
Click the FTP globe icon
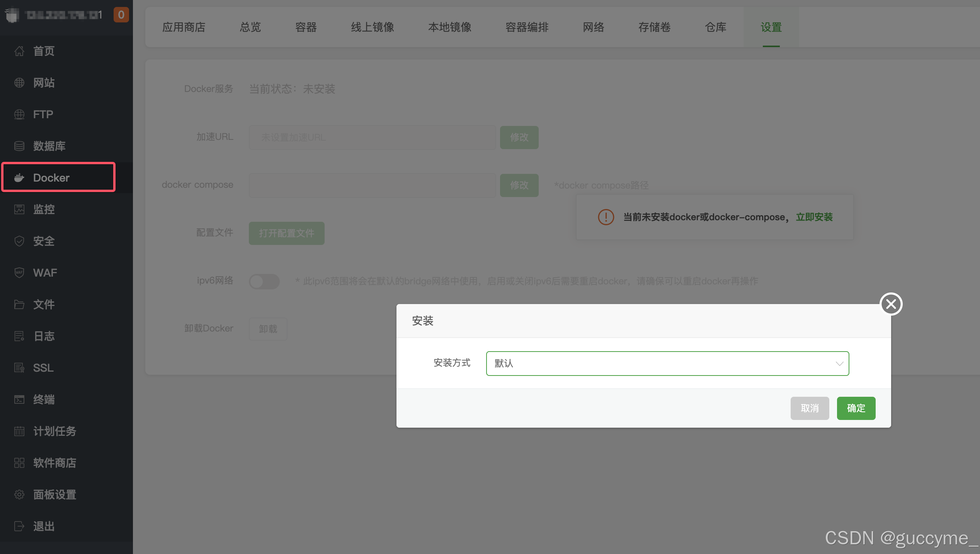(x=19, y=114)
